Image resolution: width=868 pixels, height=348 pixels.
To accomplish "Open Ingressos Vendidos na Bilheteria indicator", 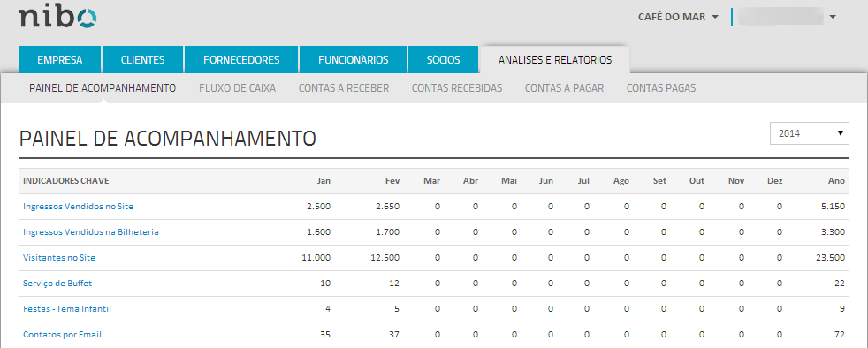I will pos(91,231).
